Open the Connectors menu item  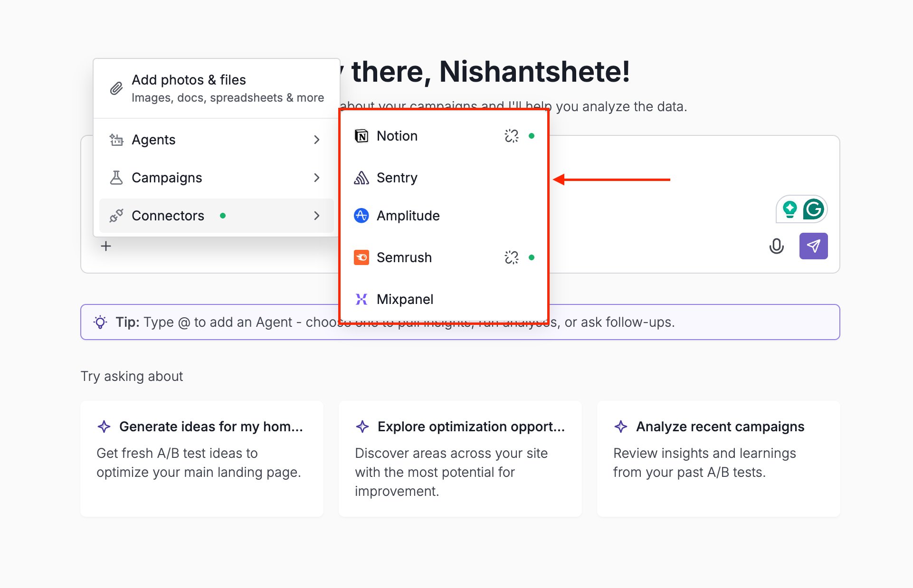pyautogui.click(x=217, y=216)
